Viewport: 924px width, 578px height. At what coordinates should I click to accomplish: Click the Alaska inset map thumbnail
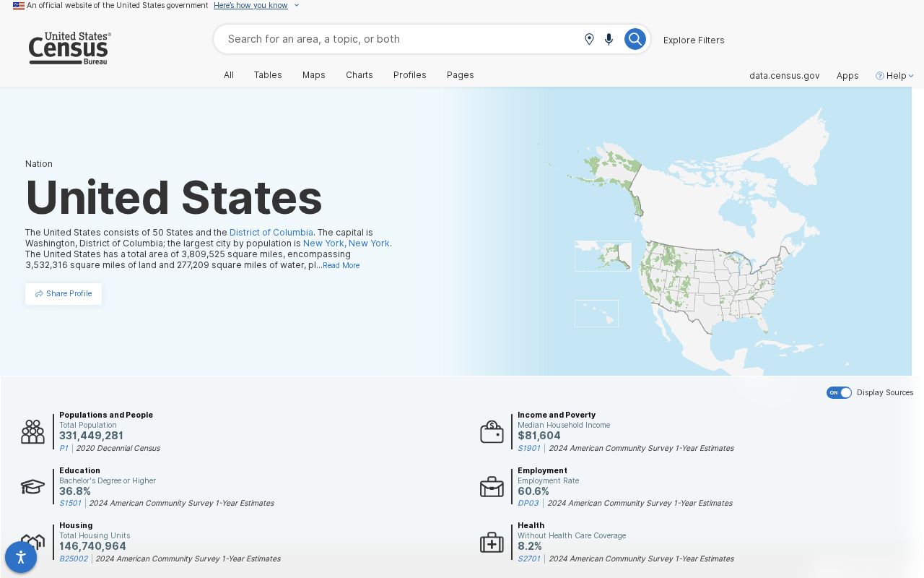tap(603, 256)
